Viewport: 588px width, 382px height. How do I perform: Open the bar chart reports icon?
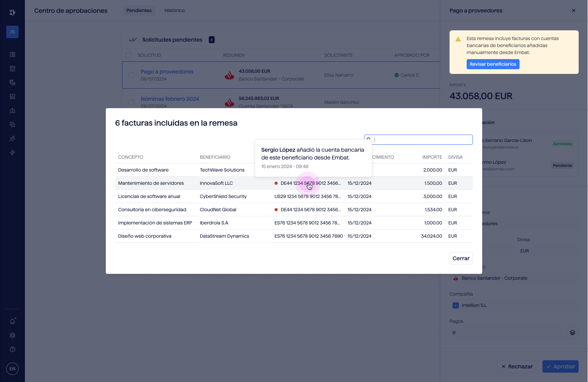click(12, 96)
